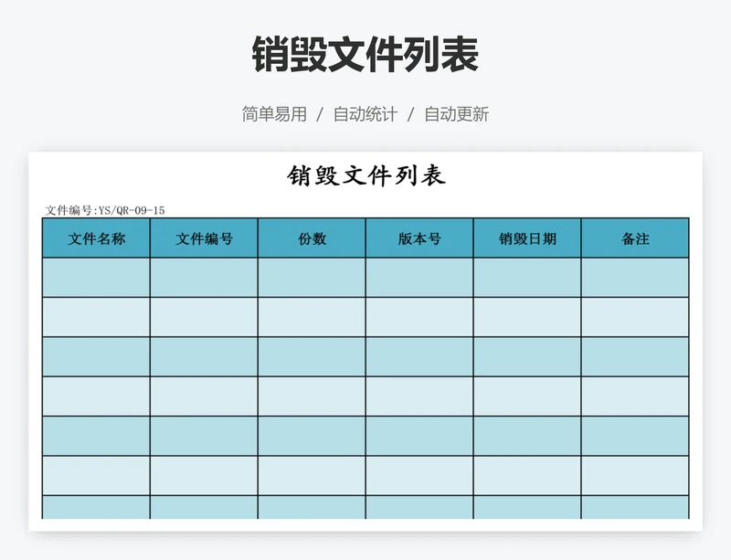Select the 版本号 column header
Image resolution: width=731 pixels, height=560 pixels.
419,238
